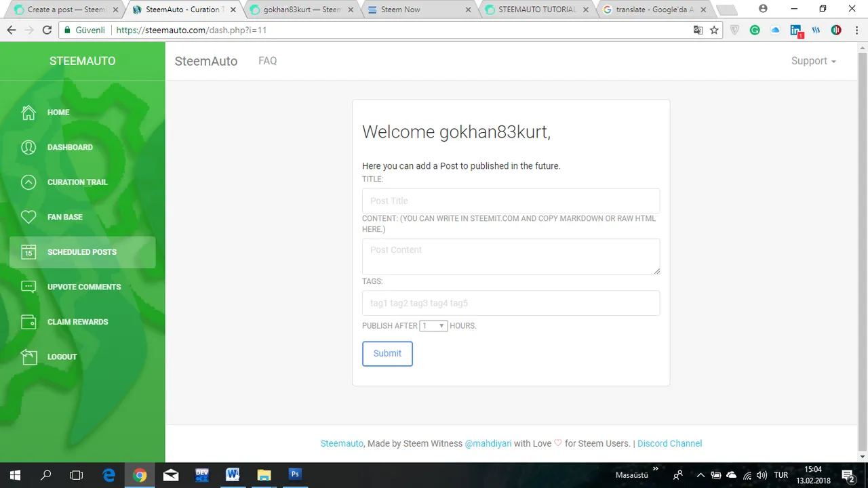Viewport: 868px width, 488px height.
Task: Open the Mail app from the taskbar
Action: coord(171,475)
